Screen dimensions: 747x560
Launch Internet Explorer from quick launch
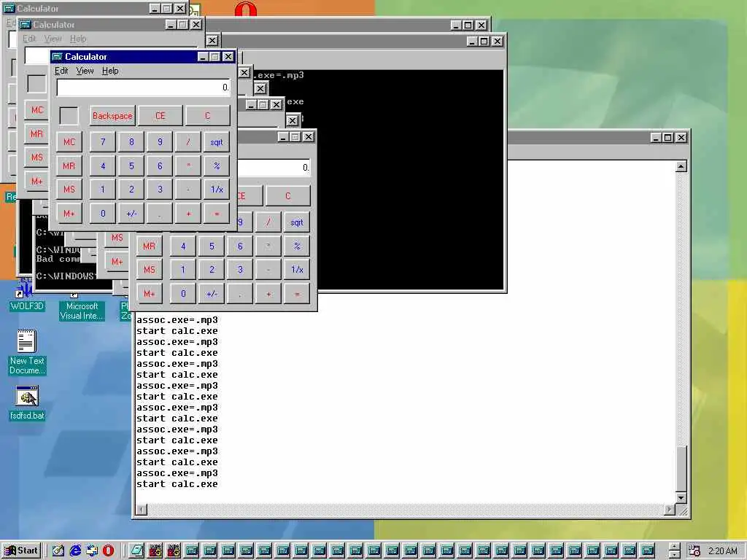point(75,551)
